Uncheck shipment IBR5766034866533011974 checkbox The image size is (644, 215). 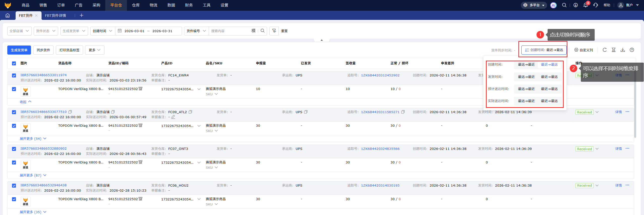coord(14,75)
